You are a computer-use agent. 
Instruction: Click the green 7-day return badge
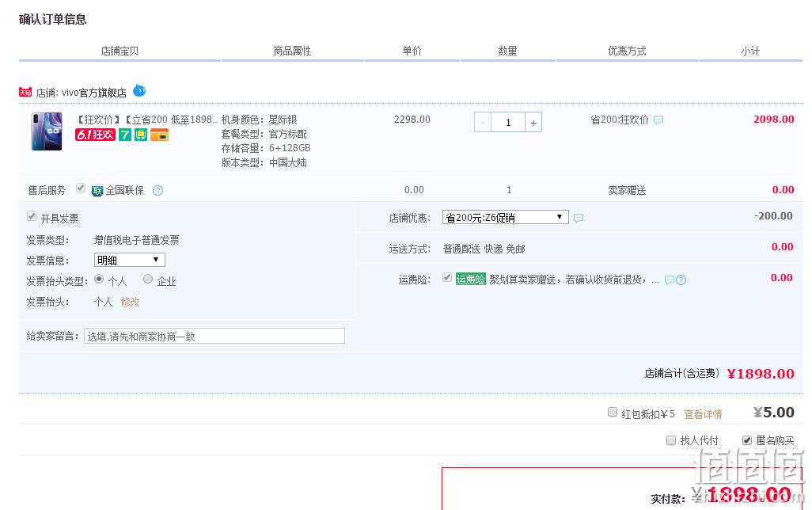point(125,135)
